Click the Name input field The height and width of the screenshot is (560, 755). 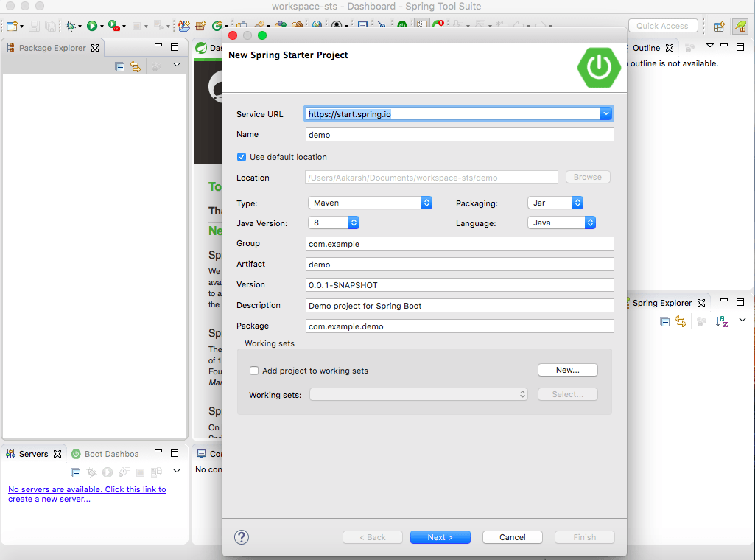460,135
